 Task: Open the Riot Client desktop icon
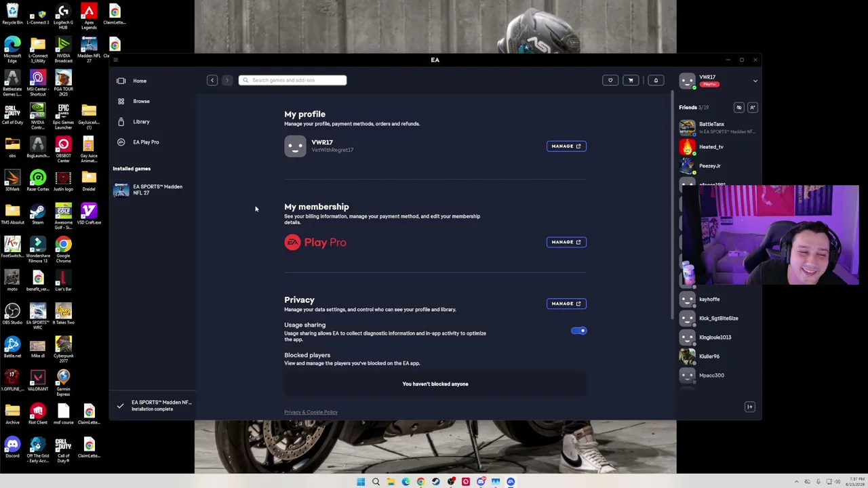[x=38, y=413]
